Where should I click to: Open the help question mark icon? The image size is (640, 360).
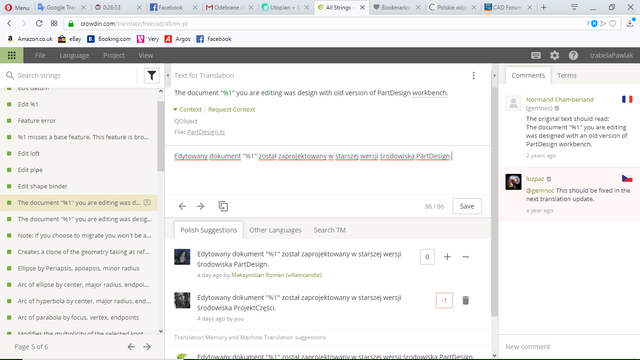(573, 56)
